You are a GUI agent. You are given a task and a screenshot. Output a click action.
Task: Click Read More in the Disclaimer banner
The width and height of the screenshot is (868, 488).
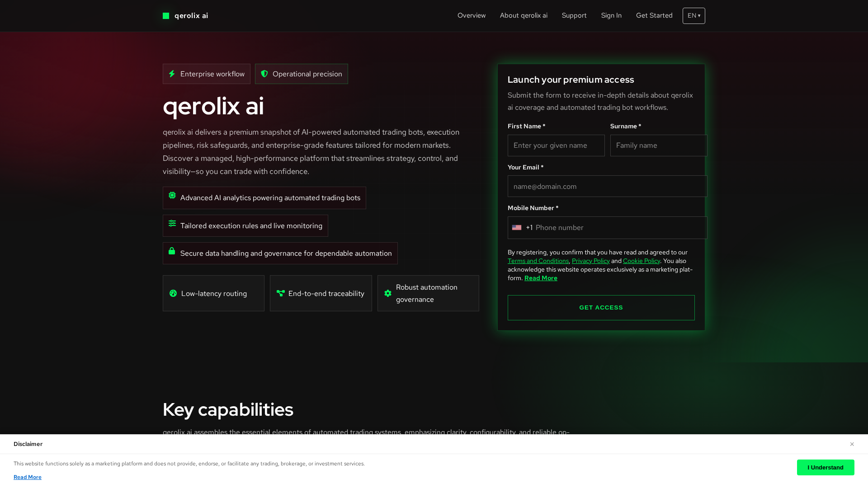(x=28, y=477)
